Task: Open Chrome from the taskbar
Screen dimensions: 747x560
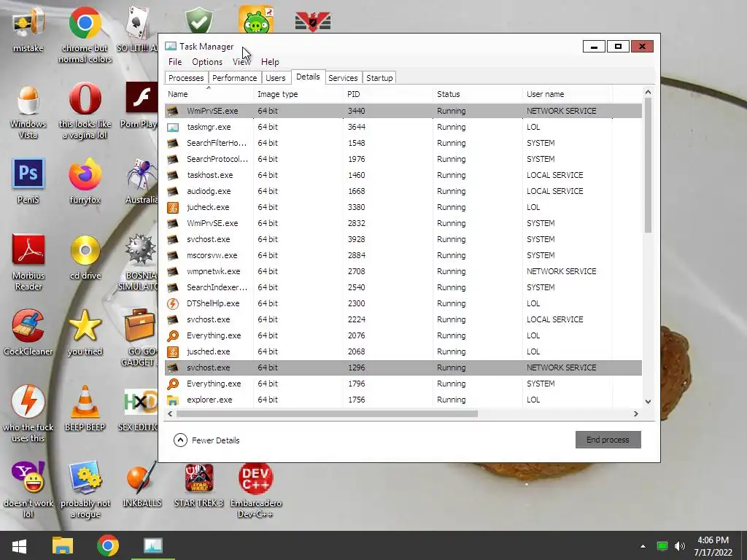Action: [108, 545]
